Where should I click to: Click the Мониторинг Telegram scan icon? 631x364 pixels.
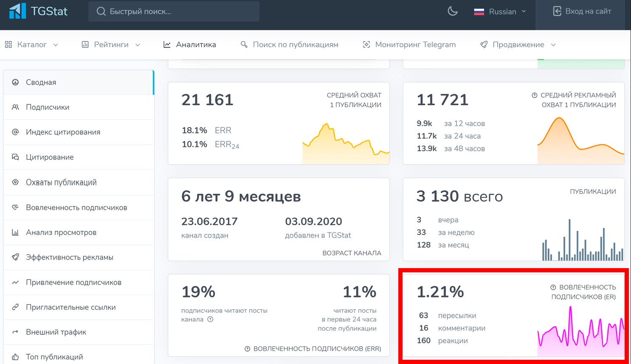coord(366,45)
